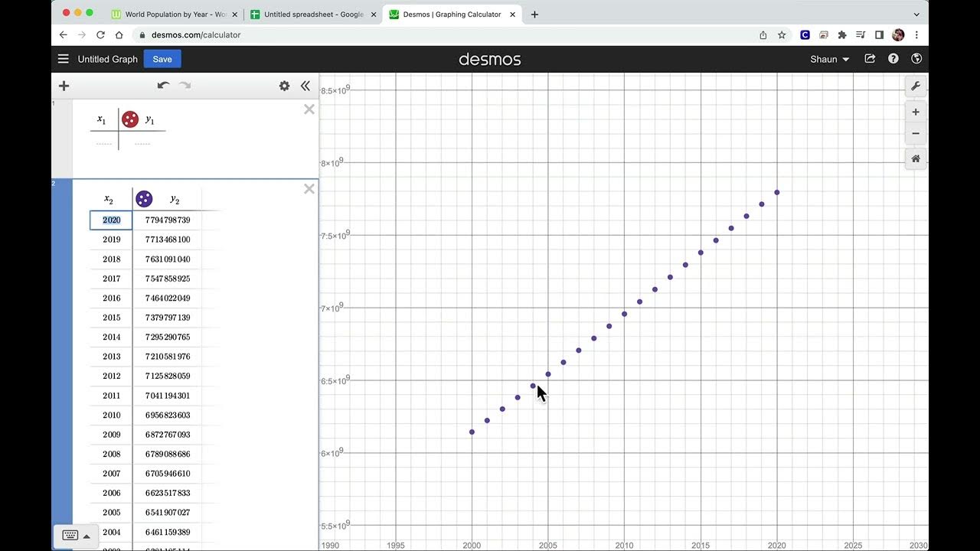980x551 pixels.
Task: Expand the keypad options arrow
Action: tap(87, 536)
